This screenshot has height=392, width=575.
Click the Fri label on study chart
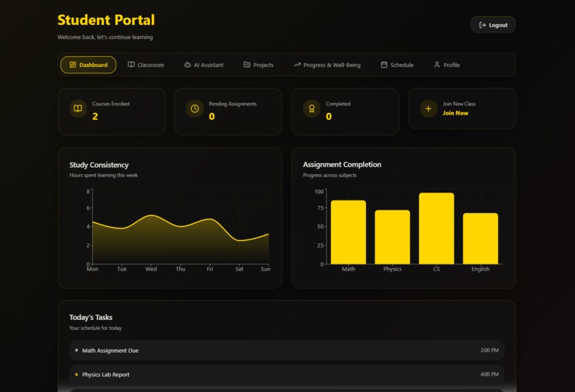pos(210,269)
